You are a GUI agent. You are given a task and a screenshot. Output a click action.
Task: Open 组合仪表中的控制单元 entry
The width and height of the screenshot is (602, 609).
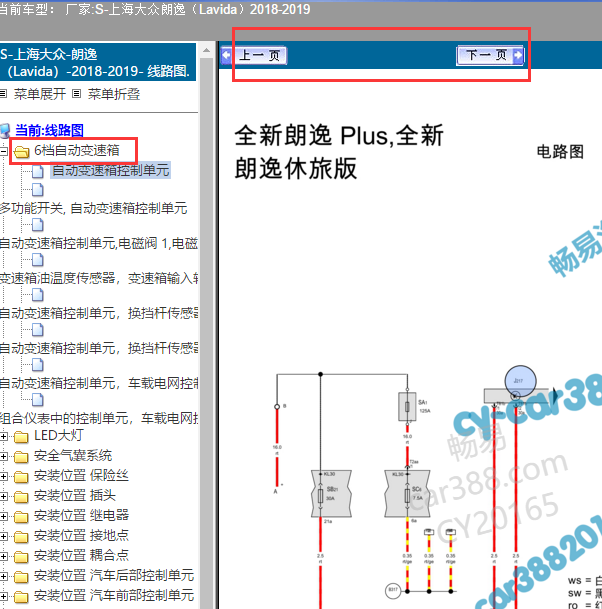point(99,418)
